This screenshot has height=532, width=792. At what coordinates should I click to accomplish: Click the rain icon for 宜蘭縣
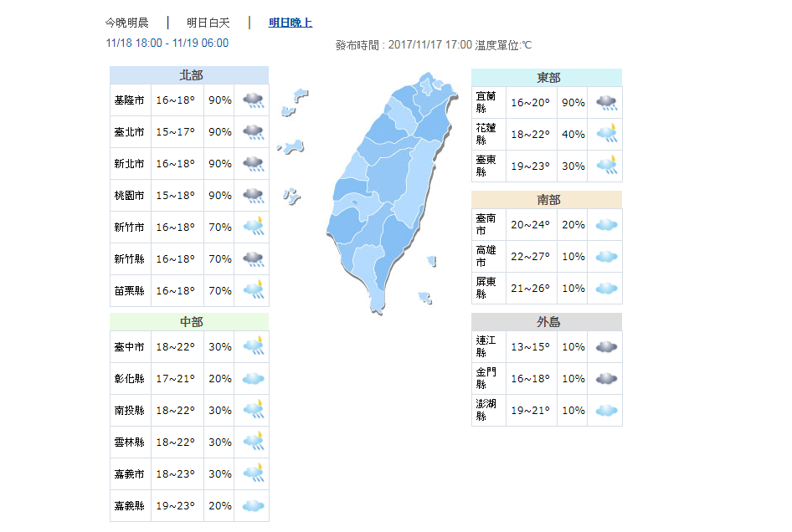[x=606, y=102]
